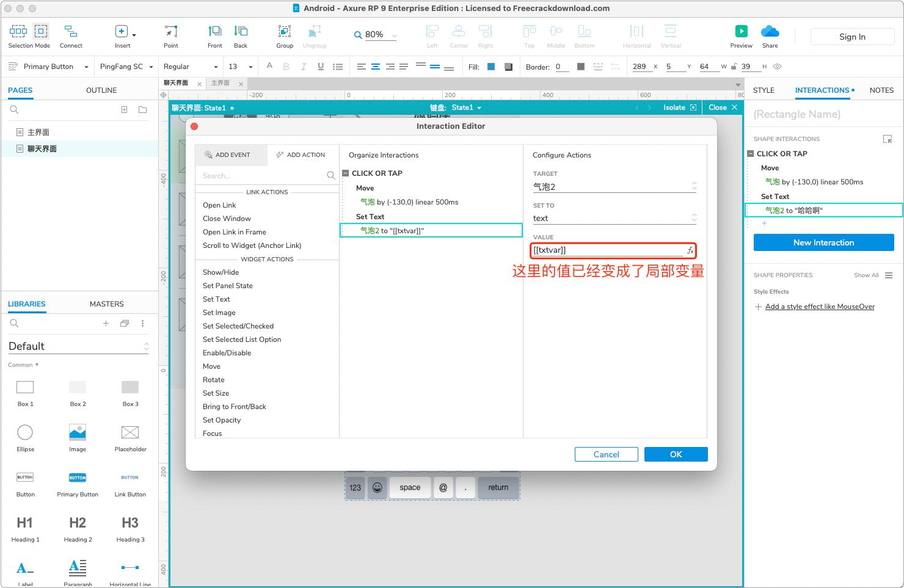904x588 pixels.
Task: Click Add a style effect like MouseOver
Action: click(820, 307)
